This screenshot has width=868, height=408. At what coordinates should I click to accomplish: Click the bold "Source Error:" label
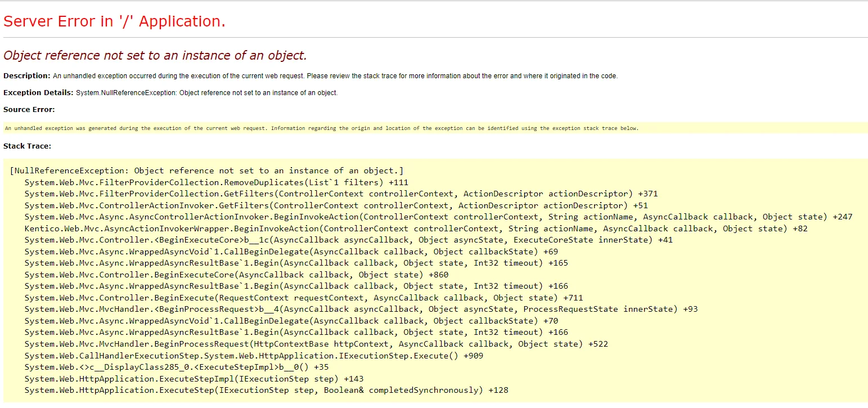coord(29,110)
